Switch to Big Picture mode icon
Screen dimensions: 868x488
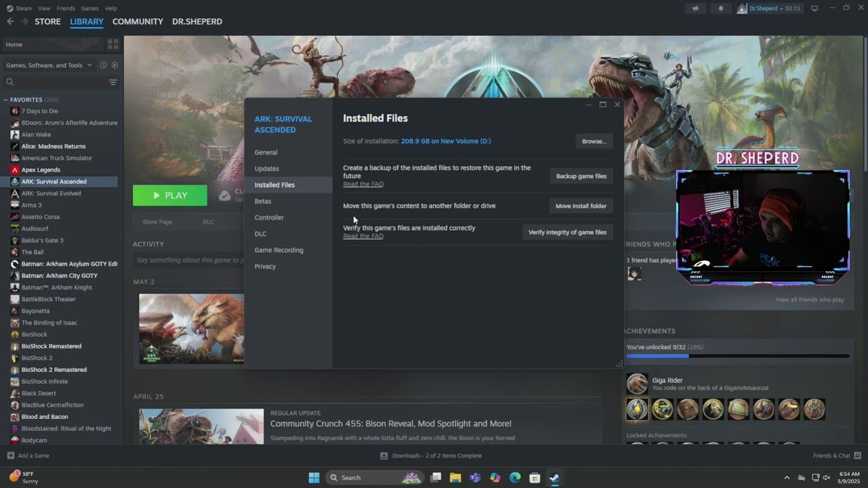[x=814, y=8]
